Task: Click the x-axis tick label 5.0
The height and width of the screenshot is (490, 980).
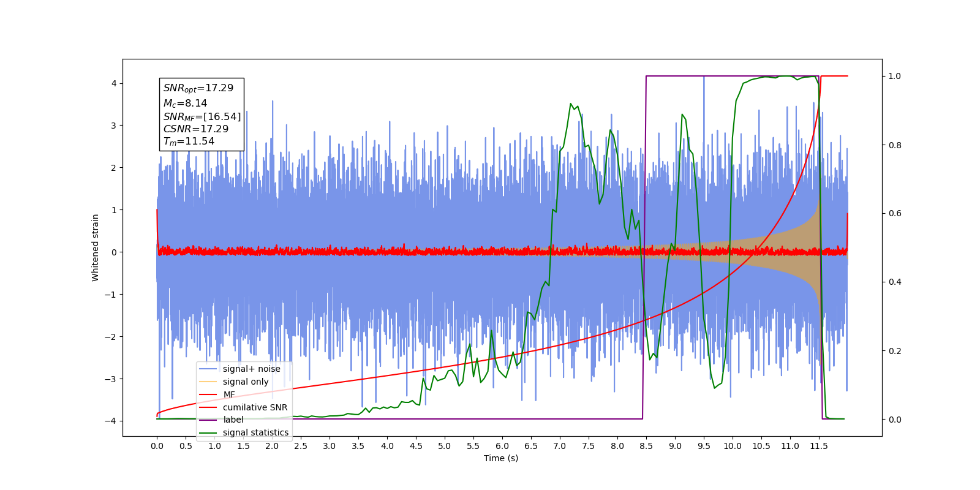Action: pos(445,446)
